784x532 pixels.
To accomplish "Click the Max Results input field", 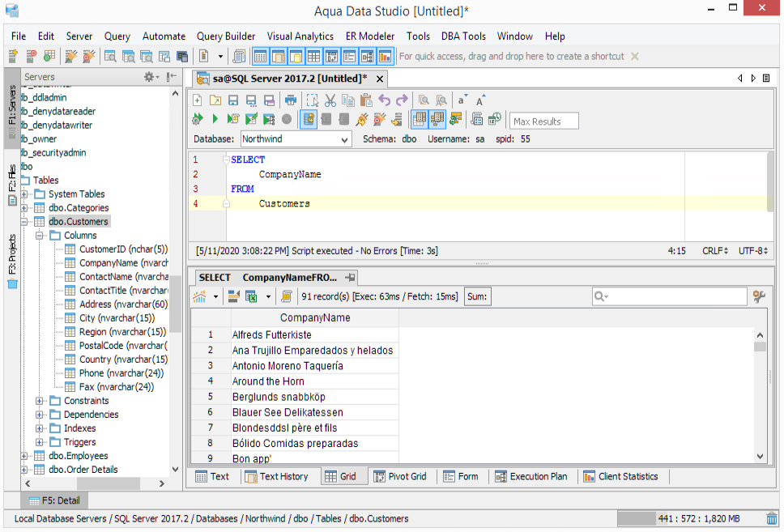I will click(x=543, y=121).
